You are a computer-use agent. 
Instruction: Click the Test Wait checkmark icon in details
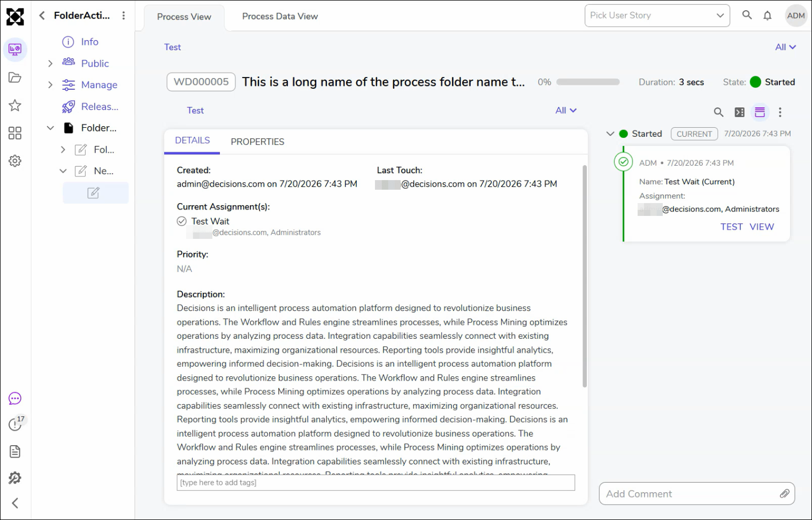click(182, 221)
